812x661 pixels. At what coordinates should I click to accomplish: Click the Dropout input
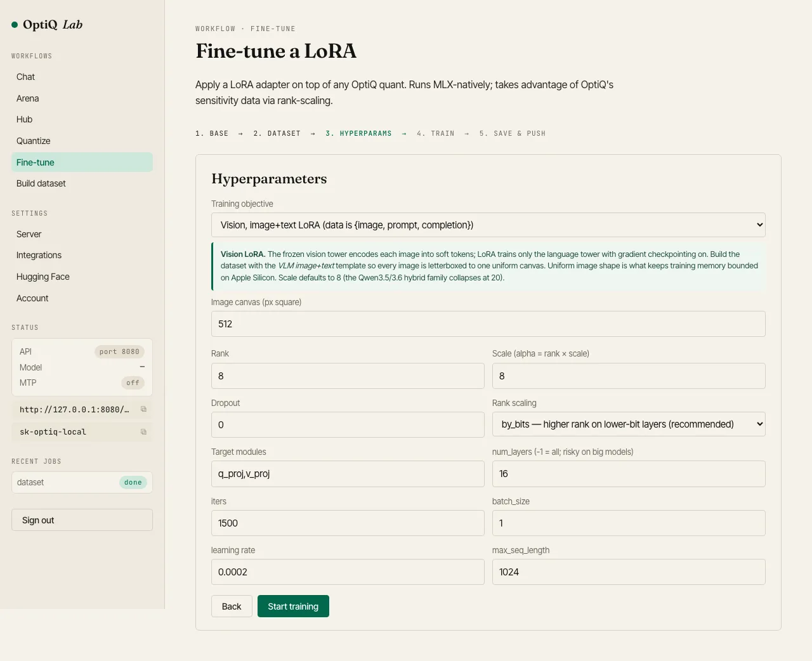point(348,425)
